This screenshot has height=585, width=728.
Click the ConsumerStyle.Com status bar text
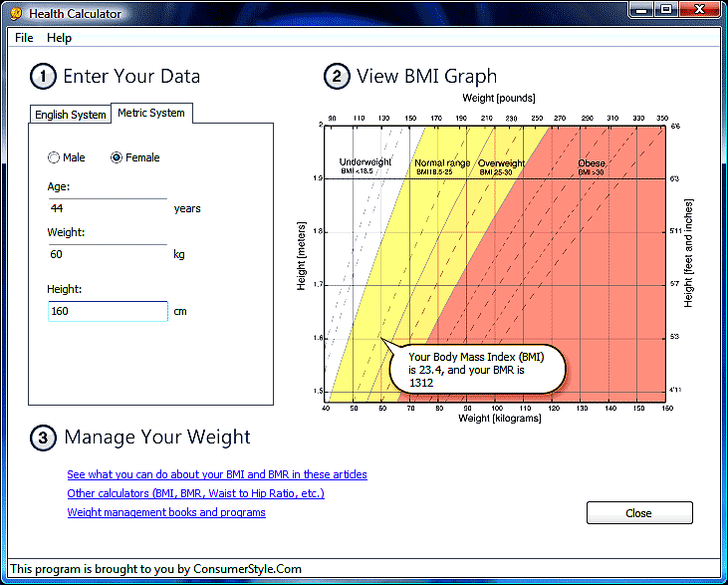(x=156, y=569)
